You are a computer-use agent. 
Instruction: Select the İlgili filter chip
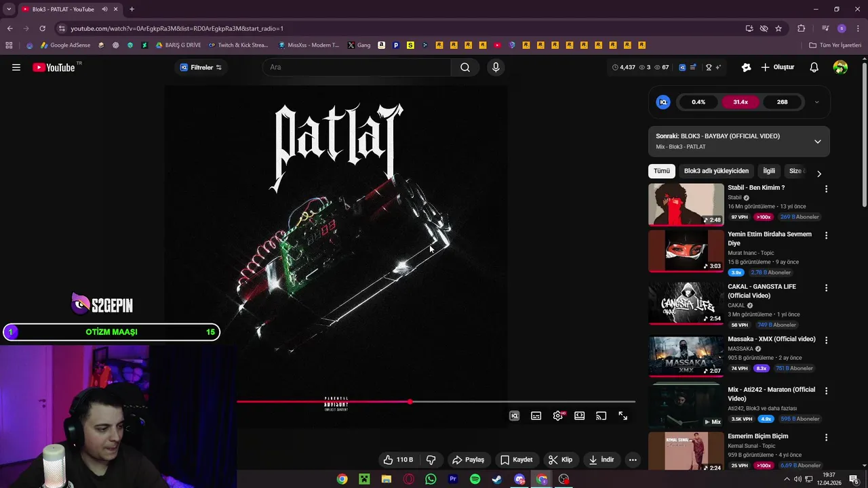pos(769,171)
